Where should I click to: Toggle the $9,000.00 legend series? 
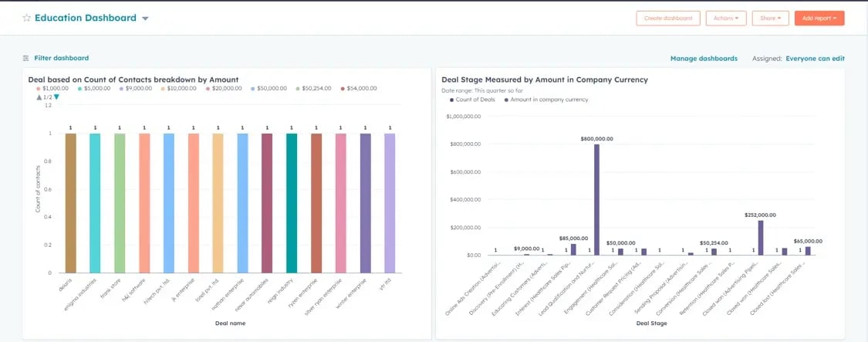pos(136,89)
